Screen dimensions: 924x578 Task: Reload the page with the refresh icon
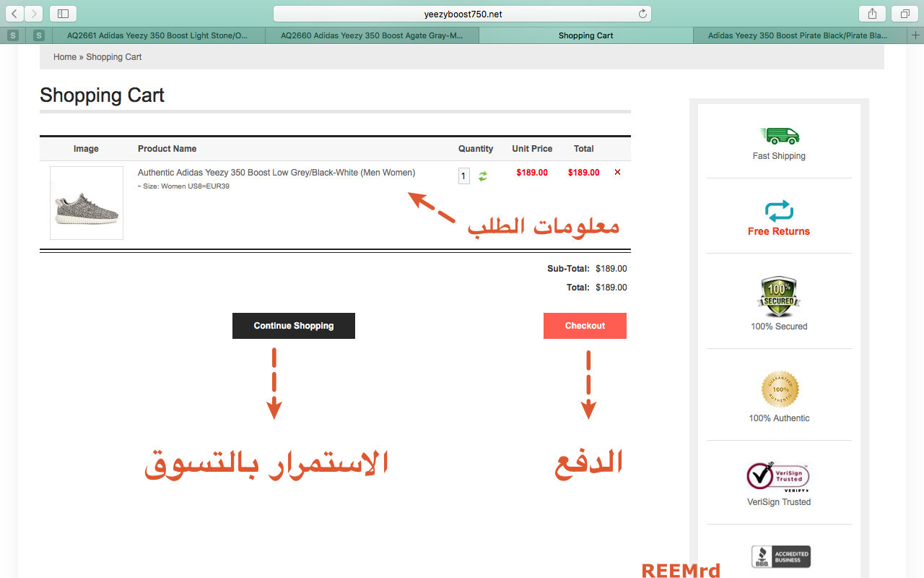click(x=642, y=14)
